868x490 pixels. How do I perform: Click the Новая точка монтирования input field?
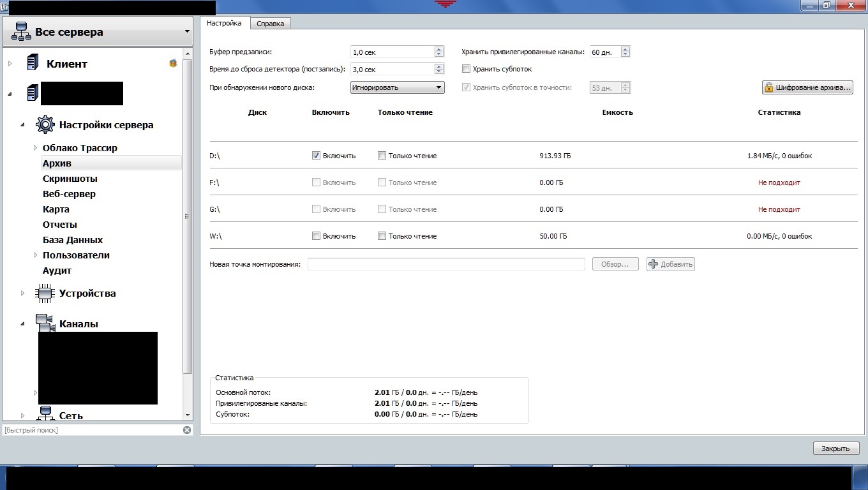[445, 264]
